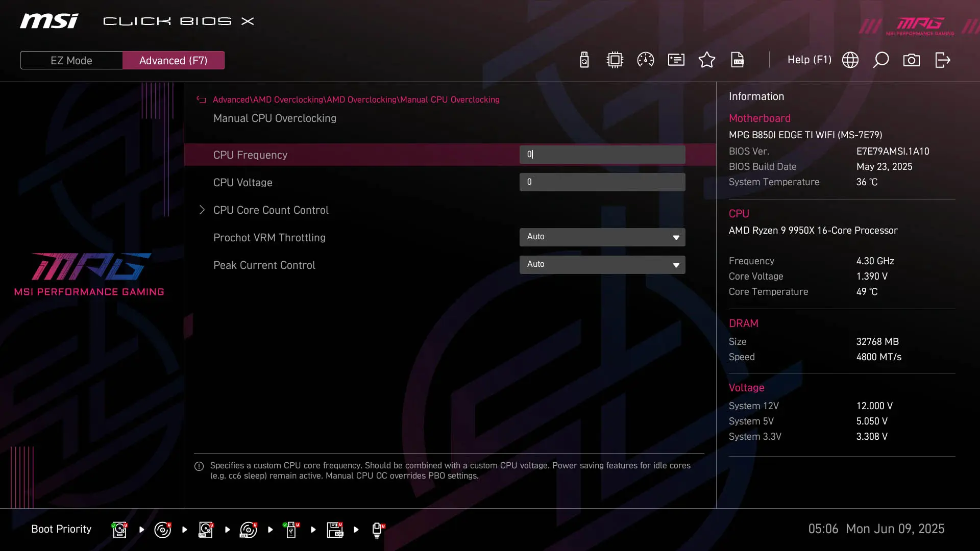
Task: Open the language globe icon
Action: (850, 60)
